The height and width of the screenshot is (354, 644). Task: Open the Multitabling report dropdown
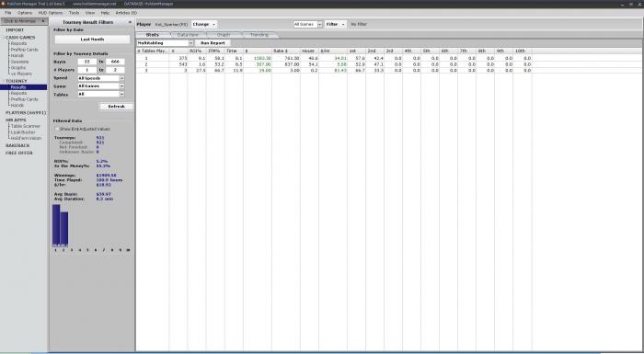pos(165,43)
